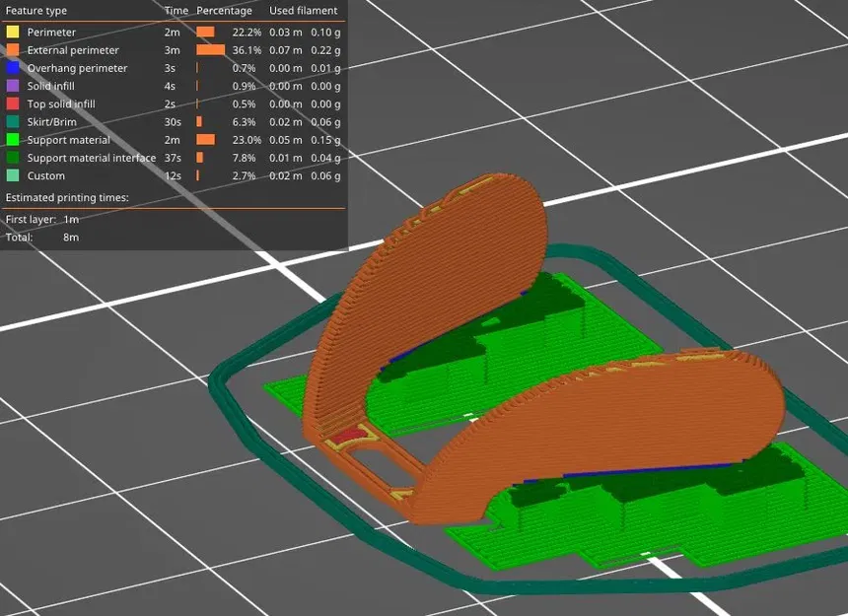Toggle Overhang perimeter feature label

[x=77, y=68]
